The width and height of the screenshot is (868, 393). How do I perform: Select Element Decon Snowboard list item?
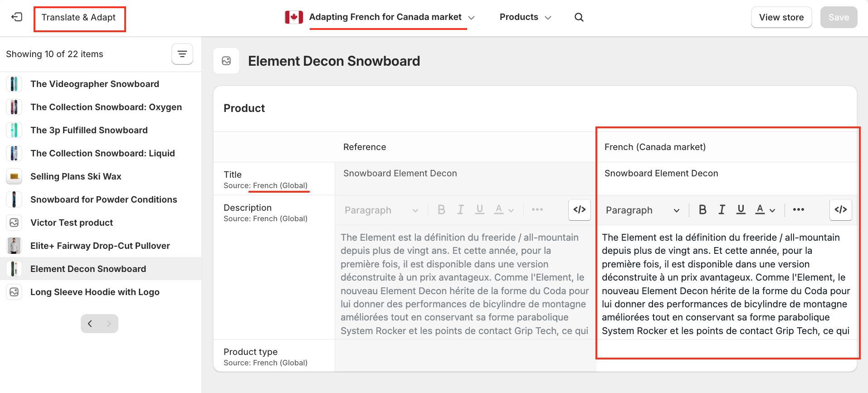click(101, 269)
